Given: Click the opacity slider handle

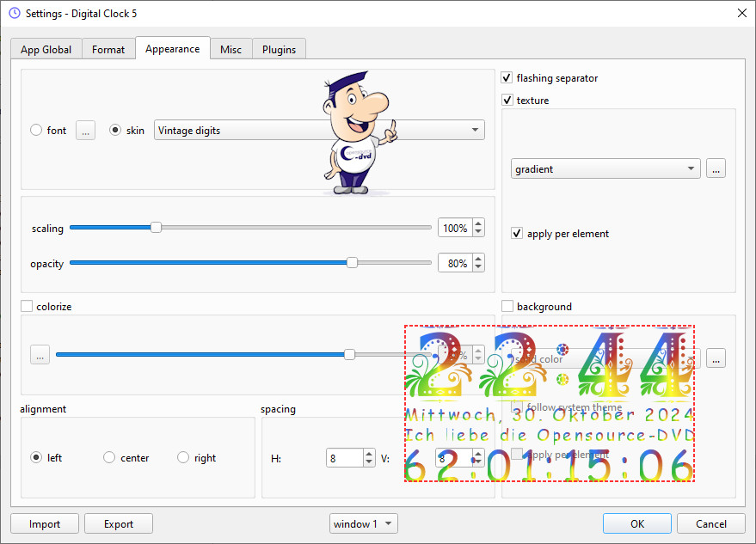Looking at the screenshot, I should pyautogui.click(x=352, y=263).
